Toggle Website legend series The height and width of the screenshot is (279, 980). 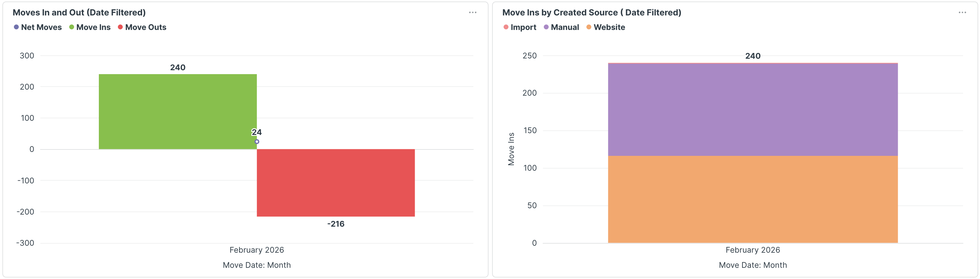tap(609, 28)
